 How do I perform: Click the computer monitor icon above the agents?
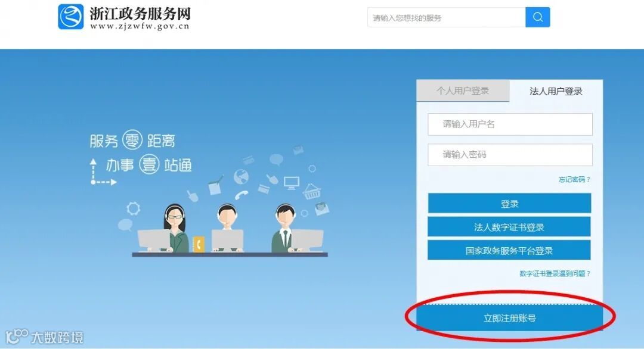(292, 183)
